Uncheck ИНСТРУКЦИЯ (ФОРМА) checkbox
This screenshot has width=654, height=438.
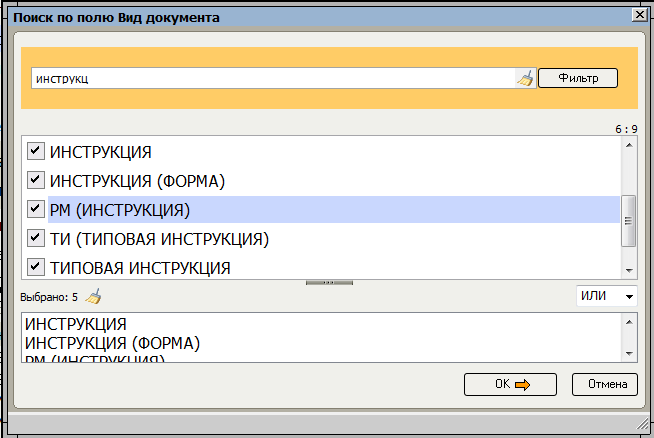(36, 180)
